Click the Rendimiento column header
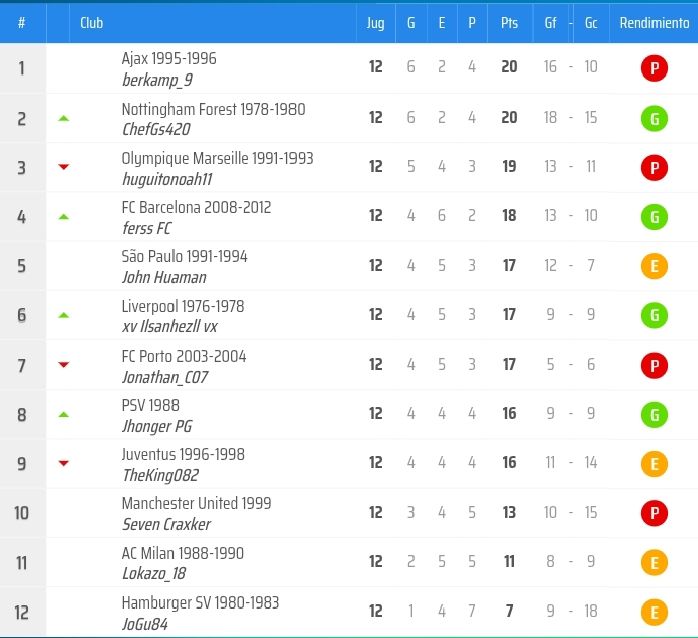Screen dimensions: 698x638 coord(653,23)
